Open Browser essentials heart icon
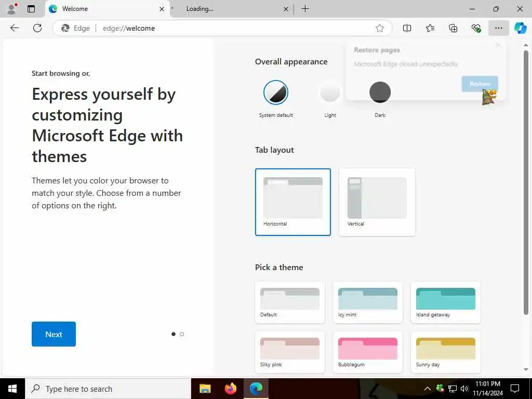The width and height of the screenshot is (532, 399). coord(476,28)
